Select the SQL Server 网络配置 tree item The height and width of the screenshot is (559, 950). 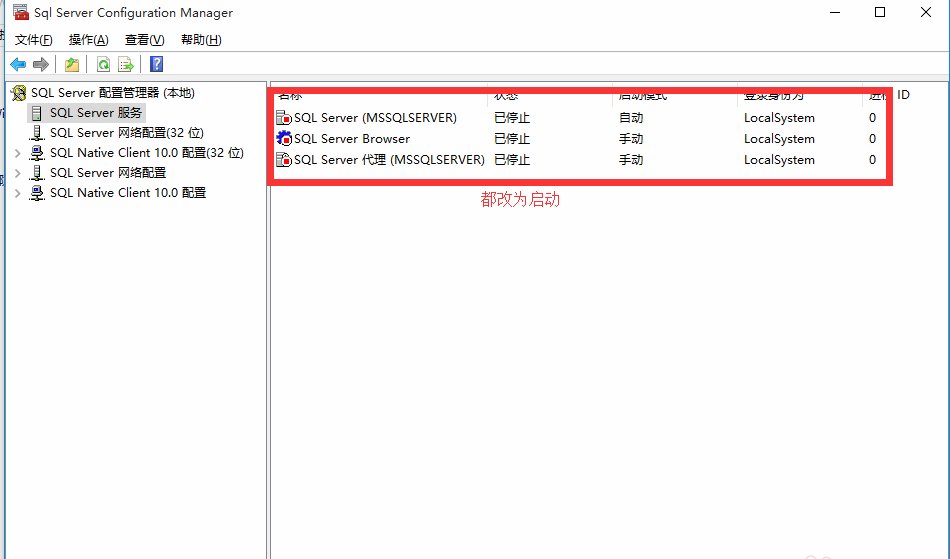(x=108, y=173)
